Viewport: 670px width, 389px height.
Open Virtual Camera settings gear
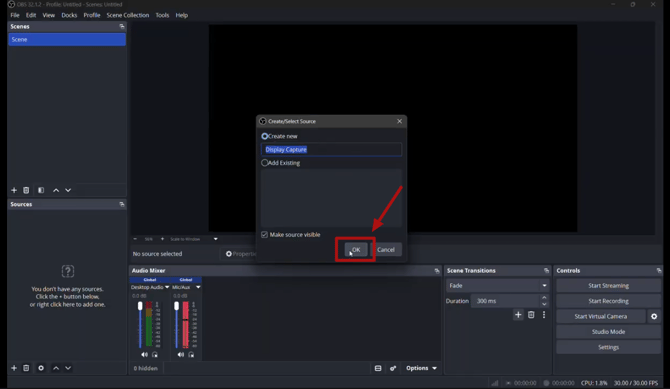pyautogui.click(x=654, y=316)
